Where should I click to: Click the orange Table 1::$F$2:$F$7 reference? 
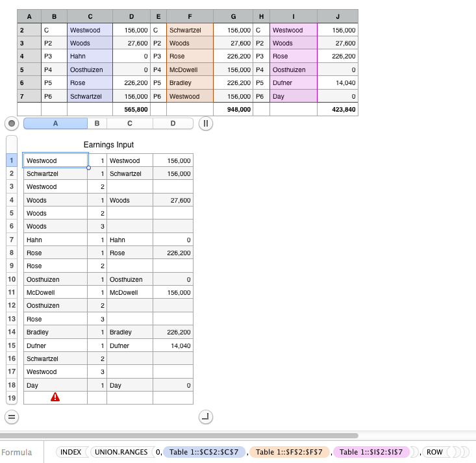coord(289,452)
